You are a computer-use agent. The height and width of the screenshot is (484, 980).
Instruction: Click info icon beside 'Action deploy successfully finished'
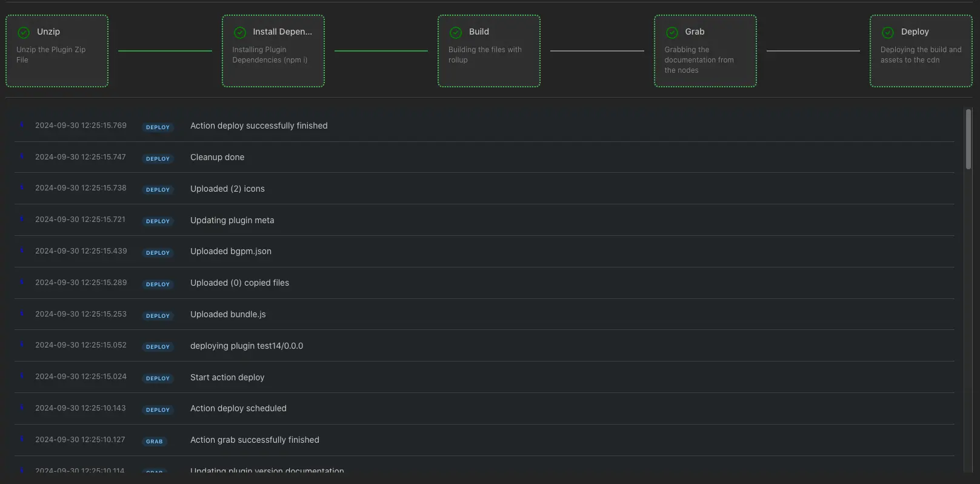tap(22, 125)
